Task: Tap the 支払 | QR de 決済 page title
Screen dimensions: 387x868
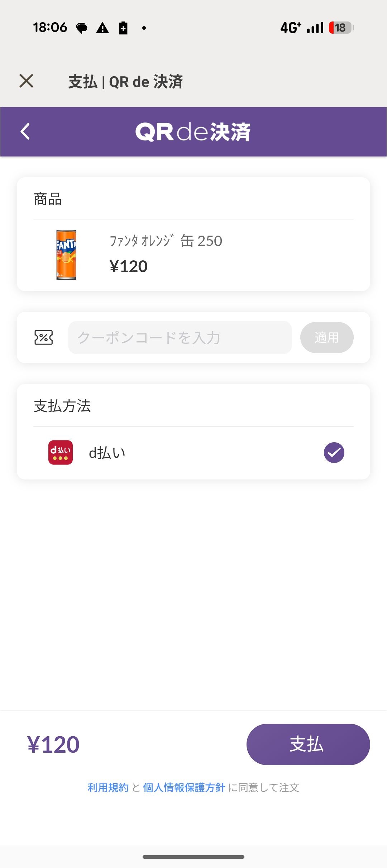Action: coord(125,82)
